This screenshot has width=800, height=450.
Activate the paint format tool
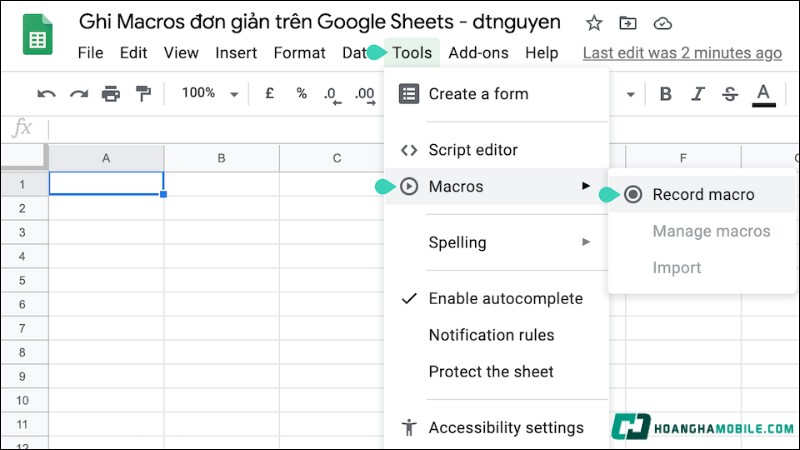[x=143, y=94]
